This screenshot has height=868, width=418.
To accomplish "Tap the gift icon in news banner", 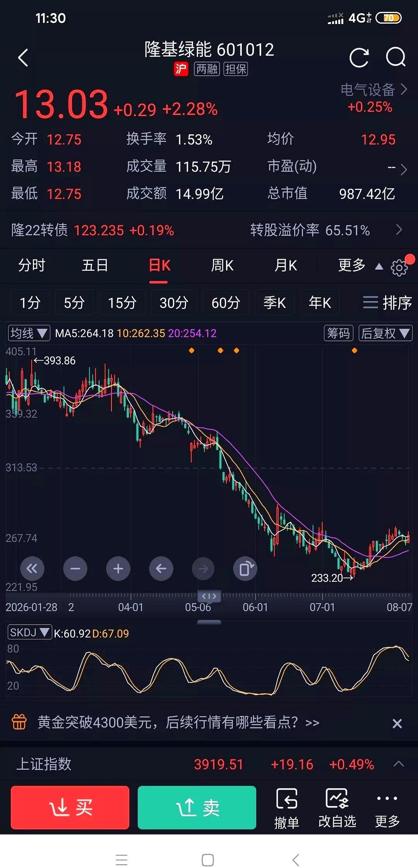I will (19, 722).
